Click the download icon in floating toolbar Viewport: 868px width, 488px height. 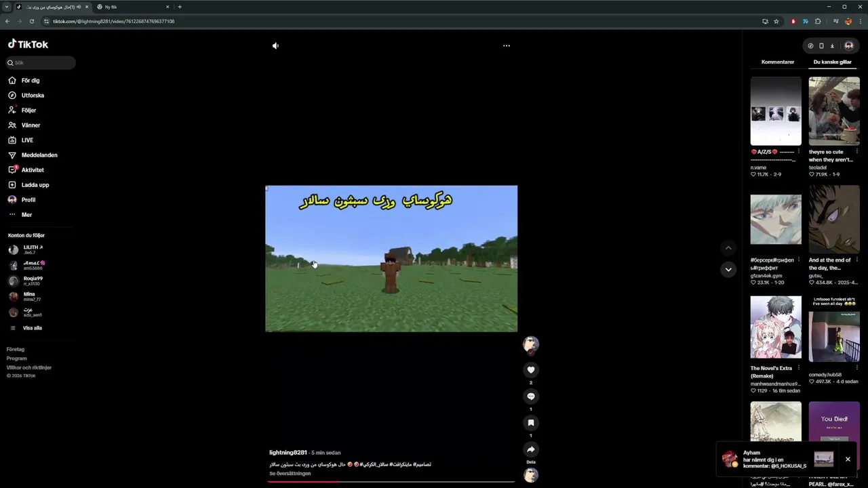pos(832,45)
